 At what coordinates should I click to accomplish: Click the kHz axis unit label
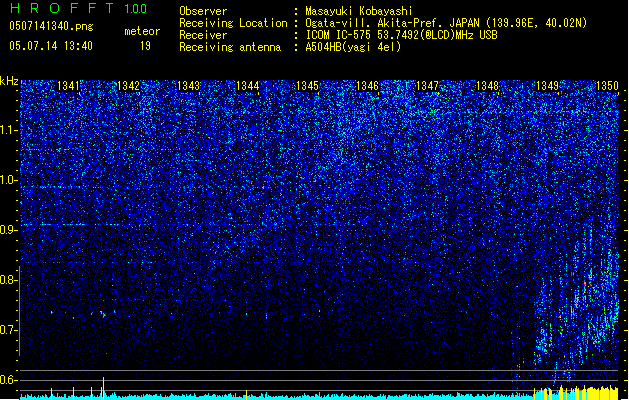pyautogui.click(x=9, y=81)
